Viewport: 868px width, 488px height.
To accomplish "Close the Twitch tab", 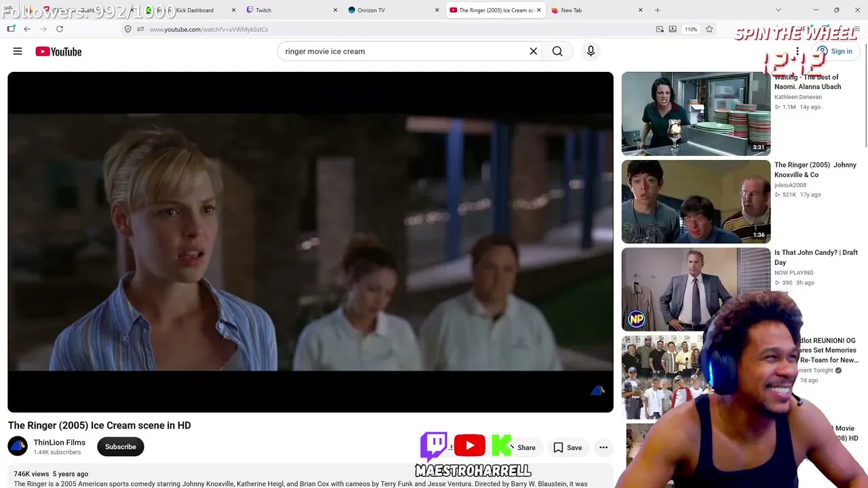I will pyautogui.click(x=335, y=10).
